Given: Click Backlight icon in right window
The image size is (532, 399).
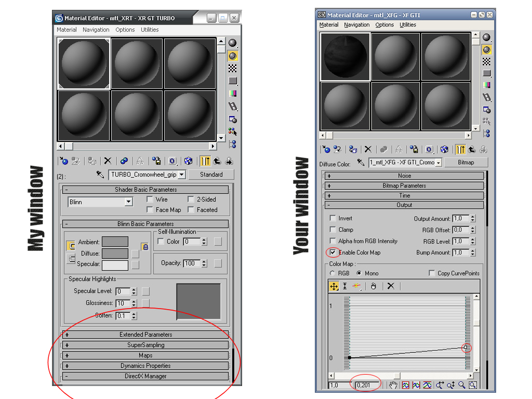Looking at the screenshot, I should pyautogui.click(x=486, y=50).
